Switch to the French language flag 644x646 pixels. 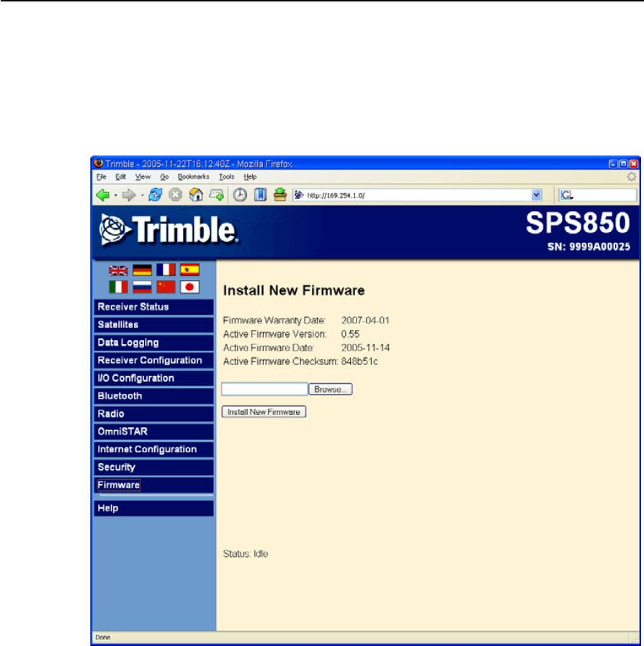click(166, 270)
